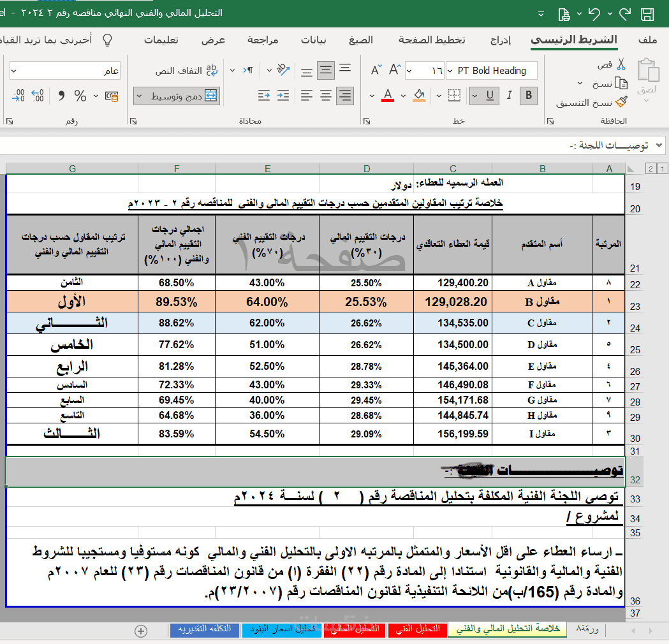Image resolution: width=669 pixels, height=644 pixels.
Task: Click outline level 2 button
Action: [651, 169]
